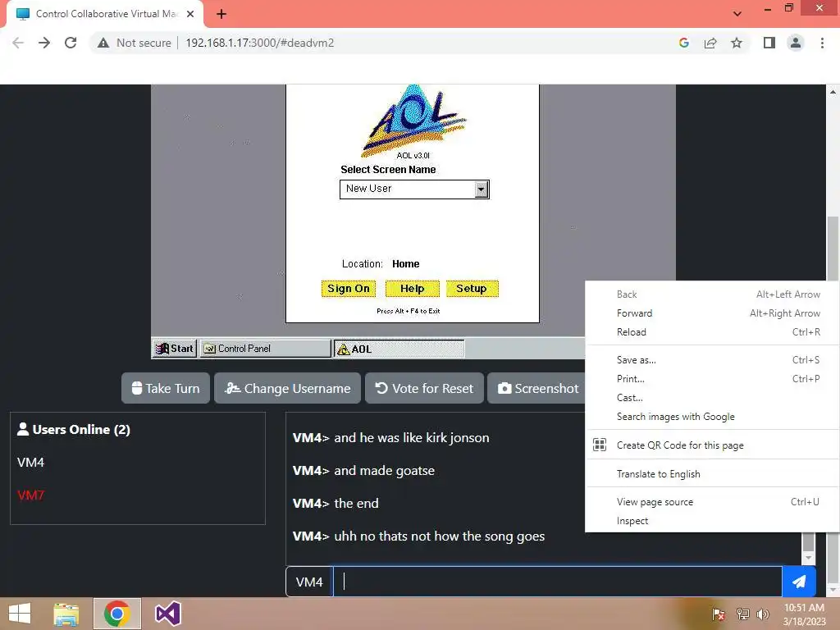This screenshot has width=840, height=630.
Task: Open the Chrome profile avatar
Action: tap(796, 43)
